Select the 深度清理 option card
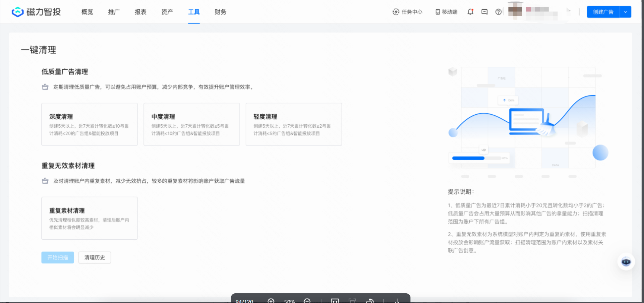The image size is (644, 303). click(89, 124)
